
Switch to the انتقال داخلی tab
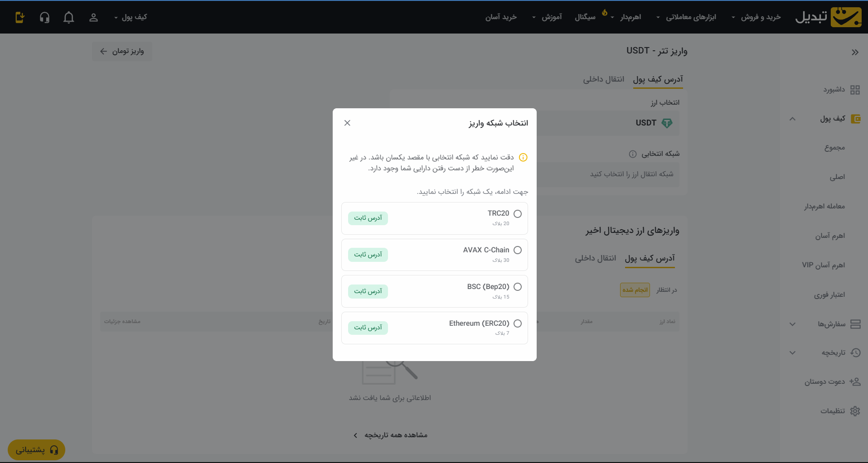[603, 79]
